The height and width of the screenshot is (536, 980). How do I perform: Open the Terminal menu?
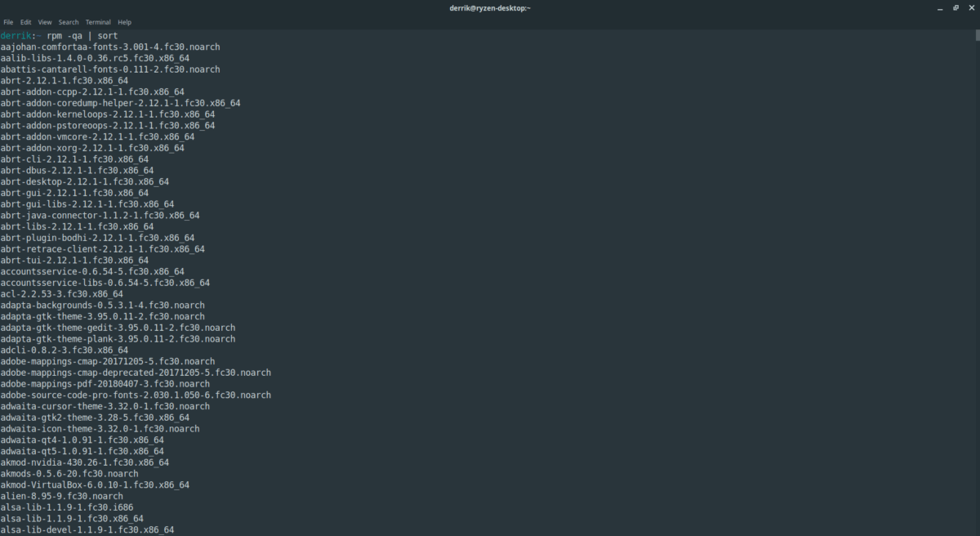click(x=99, y=22)
